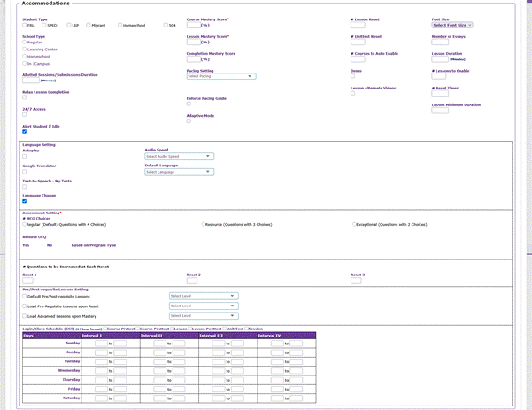Image resolution: width=532 pixels, height=410 pixels.
Task: Select Exceptional MCQ choices with 2 choices
Action: pyautogui.click(x=353, y=225)
